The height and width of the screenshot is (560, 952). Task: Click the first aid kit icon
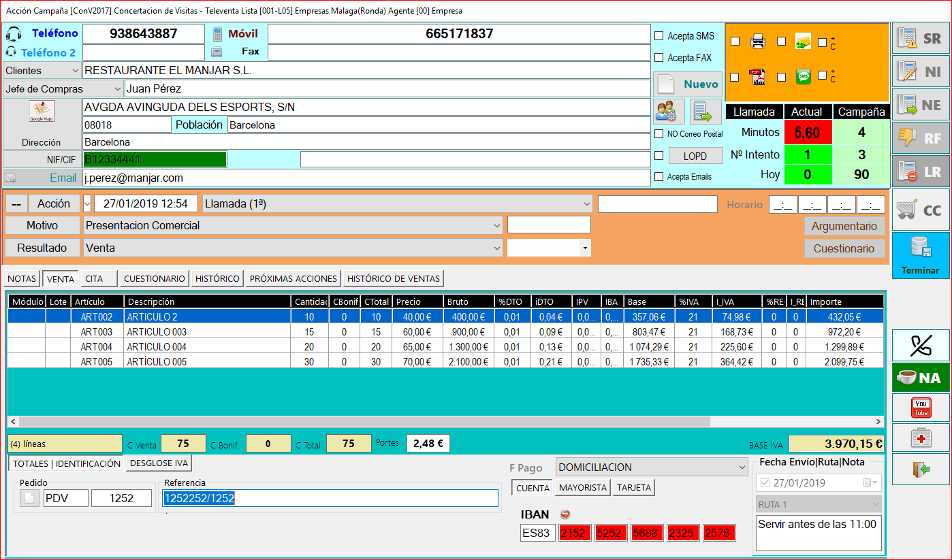(921, 438)
